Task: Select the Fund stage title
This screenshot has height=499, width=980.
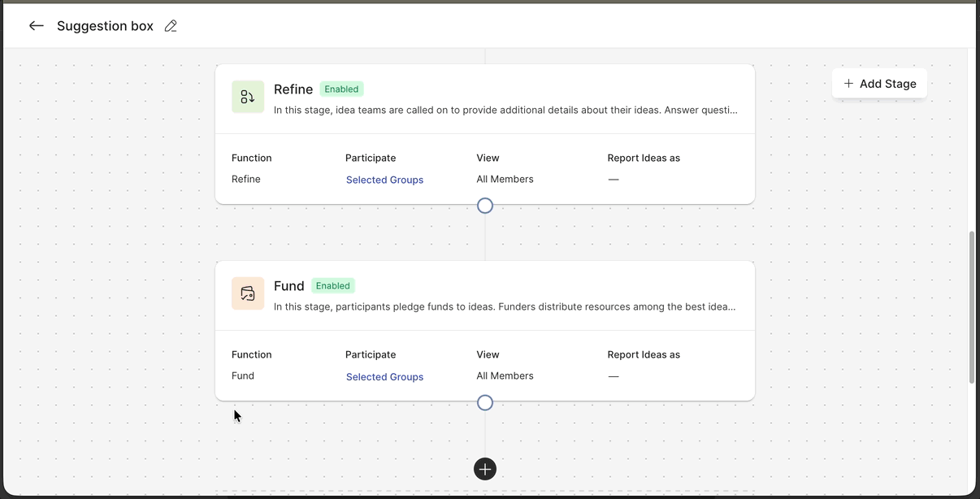Action: [x=289, y=286]
